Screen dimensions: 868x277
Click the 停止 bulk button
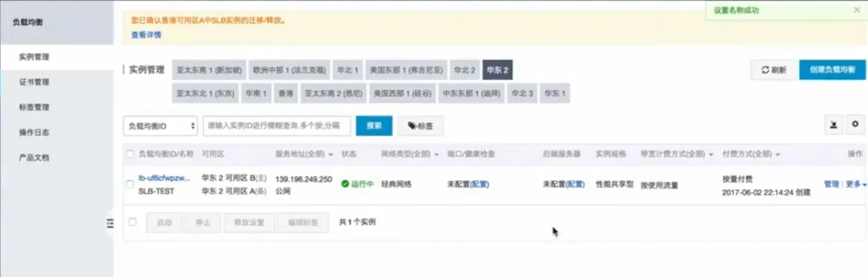(202, 223)
